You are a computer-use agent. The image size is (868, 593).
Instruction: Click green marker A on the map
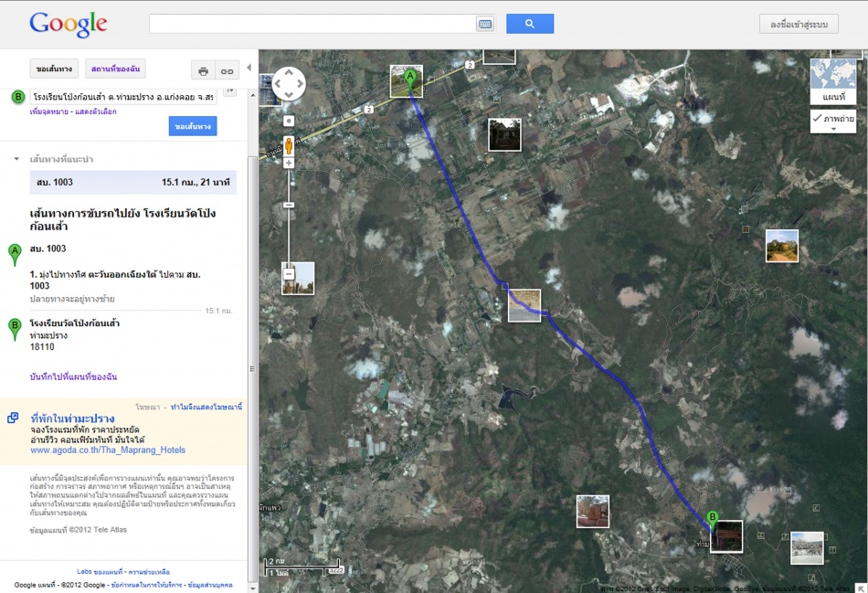(x=410, y=79)
